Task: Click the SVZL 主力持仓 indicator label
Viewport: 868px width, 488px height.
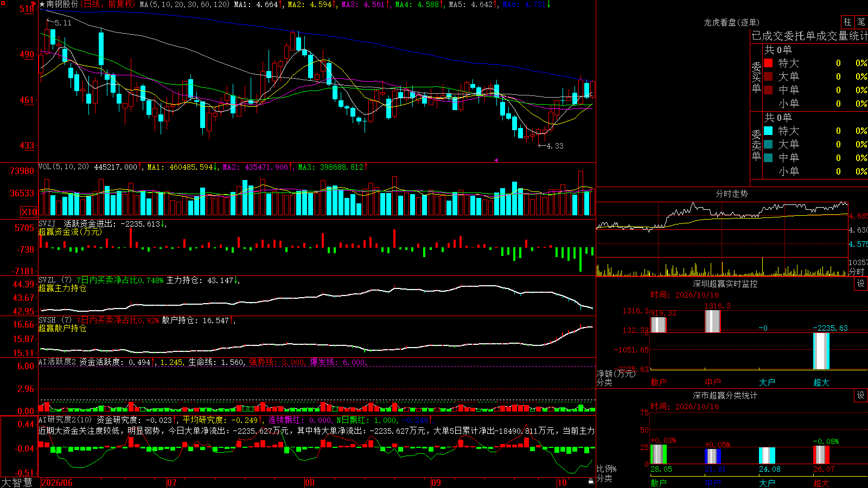Action: coord(139,280)
